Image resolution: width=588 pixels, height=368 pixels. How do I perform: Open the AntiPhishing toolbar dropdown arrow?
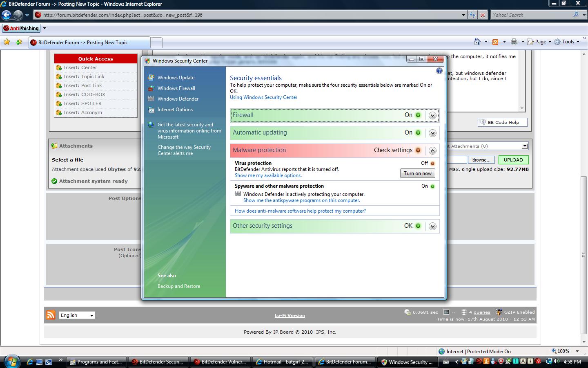pyautogui.click(x=45, y=28)
